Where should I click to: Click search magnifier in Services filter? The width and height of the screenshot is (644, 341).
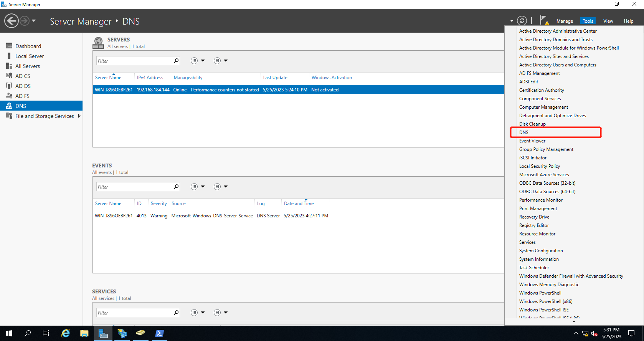[x=176, y=313]
